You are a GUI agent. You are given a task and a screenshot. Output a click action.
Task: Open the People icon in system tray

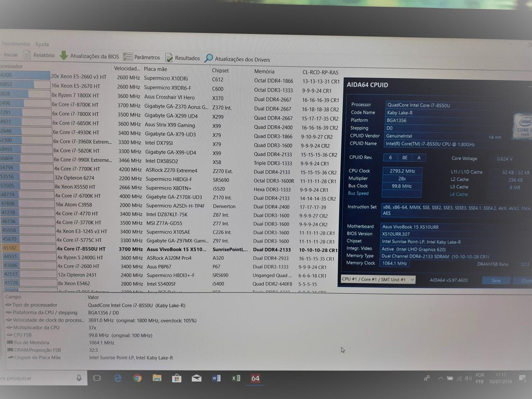pos(427,378)
